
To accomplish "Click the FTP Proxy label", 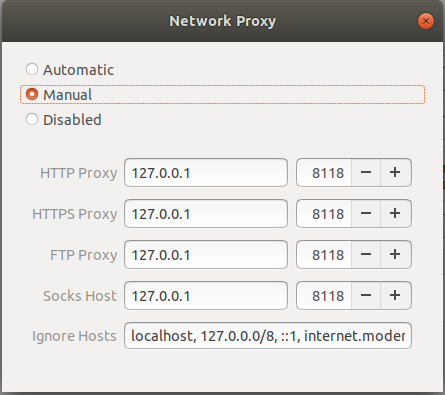I will point(84,255).
